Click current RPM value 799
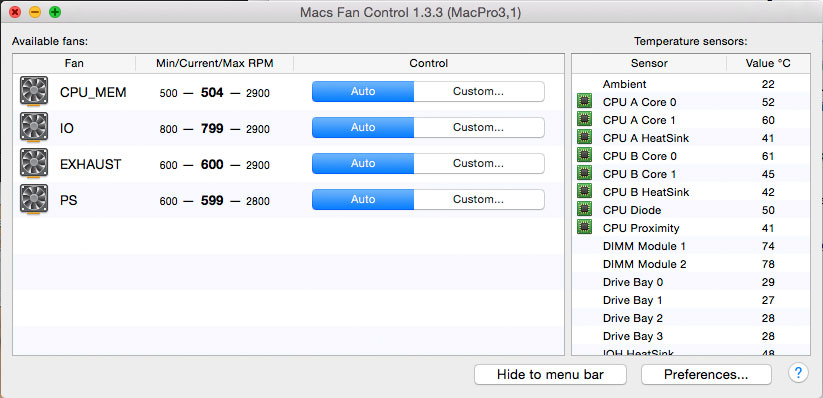The width and height of the screenshot is (823, 398). point(212,129)
